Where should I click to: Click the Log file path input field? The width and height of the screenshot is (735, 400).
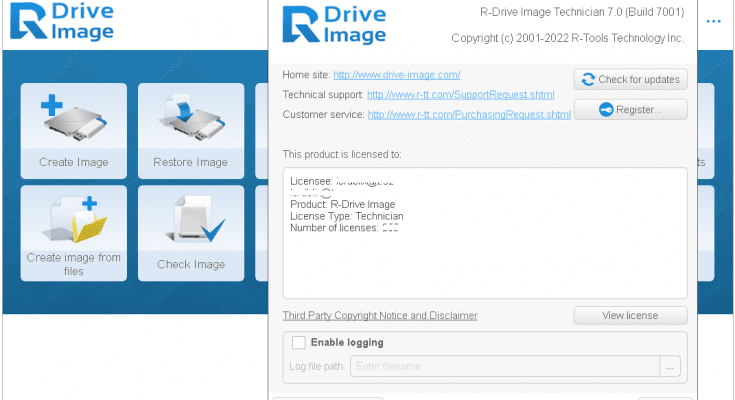click(505, 366)
